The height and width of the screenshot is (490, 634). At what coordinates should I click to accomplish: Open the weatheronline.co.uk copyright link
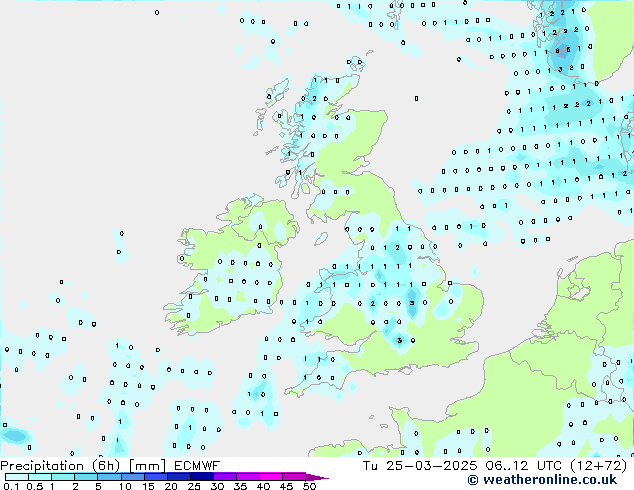point(542,479)
